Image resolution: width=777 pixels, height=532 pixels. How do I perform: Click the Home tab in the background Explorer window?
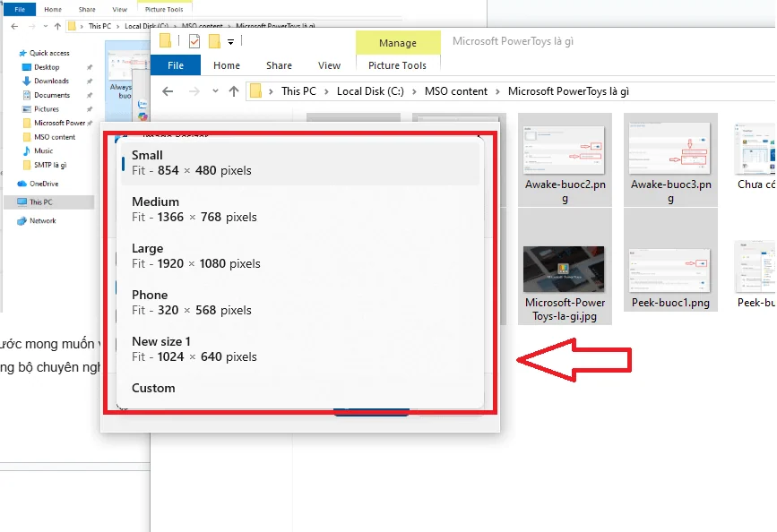point(53,10)
